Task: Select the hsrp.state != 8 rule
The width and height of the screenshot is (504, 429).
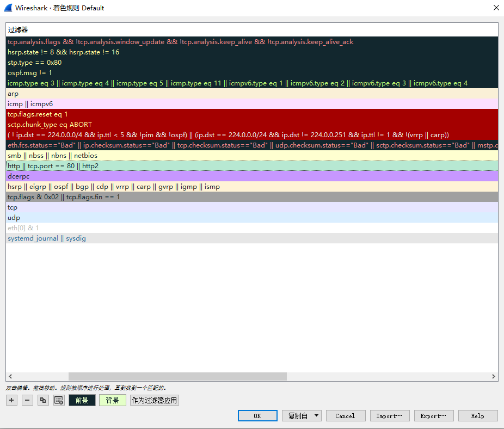Action: point(252,52)
